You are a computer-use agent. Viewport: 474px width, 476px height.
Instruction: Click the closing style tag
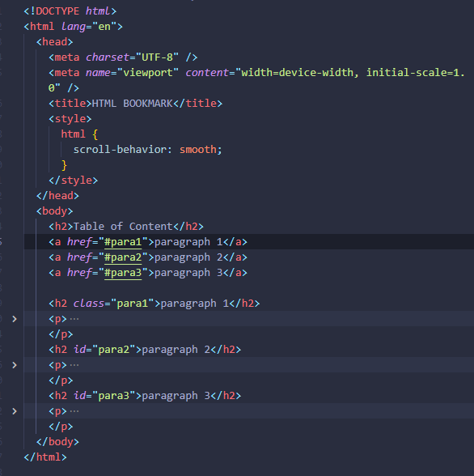click(73, 181)
